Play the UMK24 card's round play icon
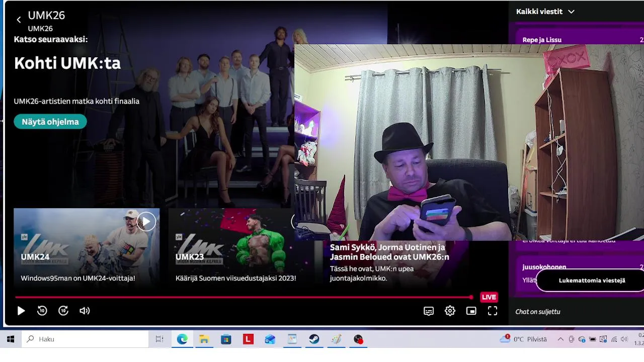Screen dimensions: 644x362 tap(146, 222)
